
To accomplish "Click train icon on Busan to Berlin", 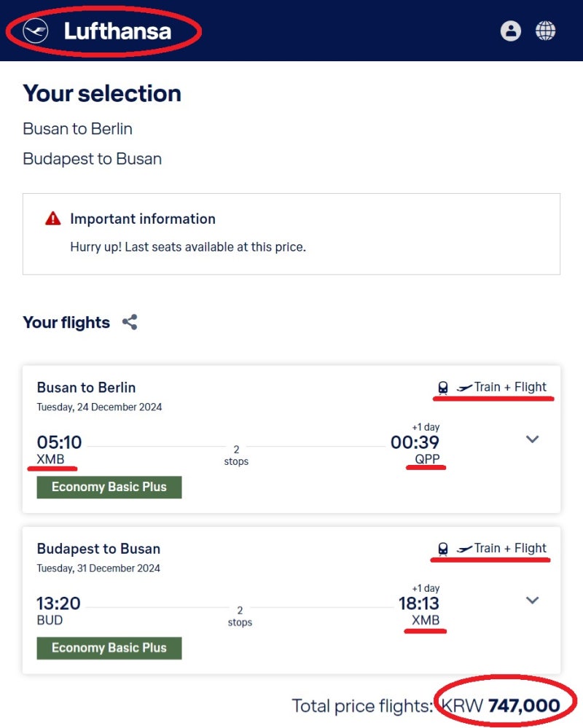I will click(443, 388).
